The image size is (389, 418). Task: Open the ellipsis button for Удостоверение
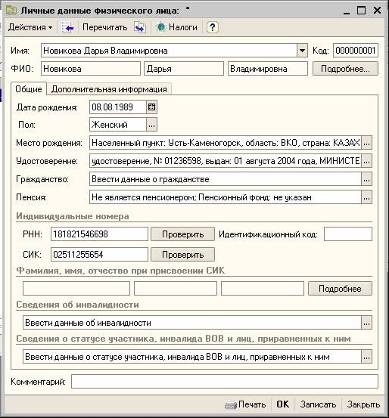[367, 161]
